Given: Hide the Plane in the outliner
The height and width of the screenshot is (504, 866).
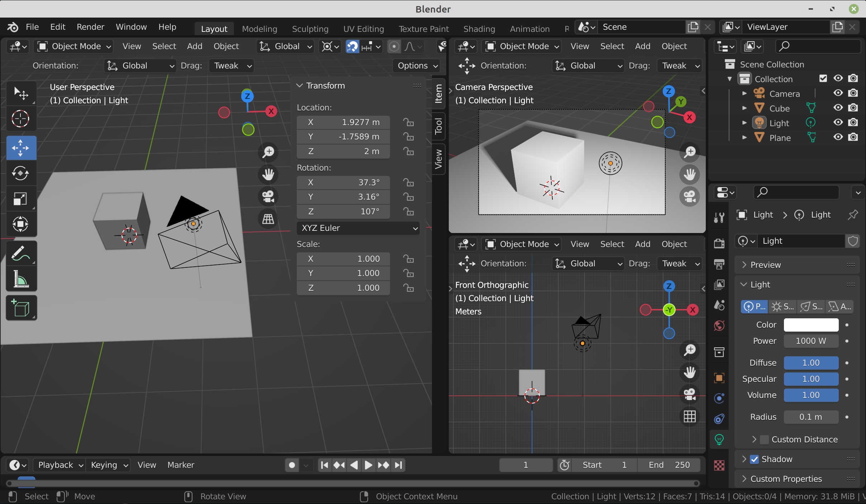Looking at the screenshot, I should click(838, 137).
